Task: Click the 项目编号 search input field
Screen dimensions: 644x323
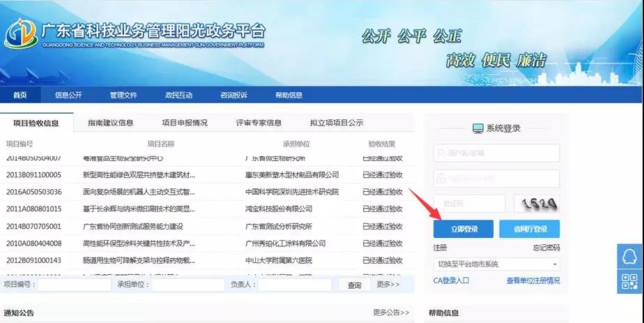Action: pyautogui.click(x=74, y=285)
